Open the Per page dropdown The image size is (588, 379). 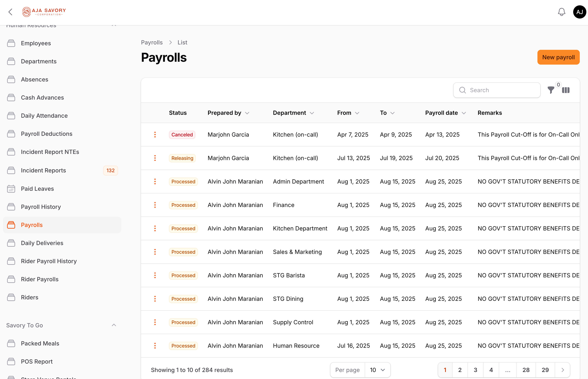(377, 370)
